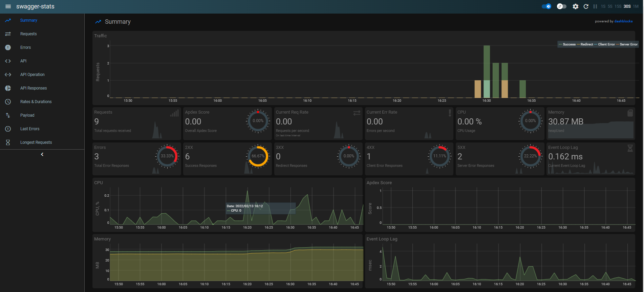This screenshot has height=292, width=644.
Task: Toggle Success series in Traffic legend
Action: coord(567,44)
